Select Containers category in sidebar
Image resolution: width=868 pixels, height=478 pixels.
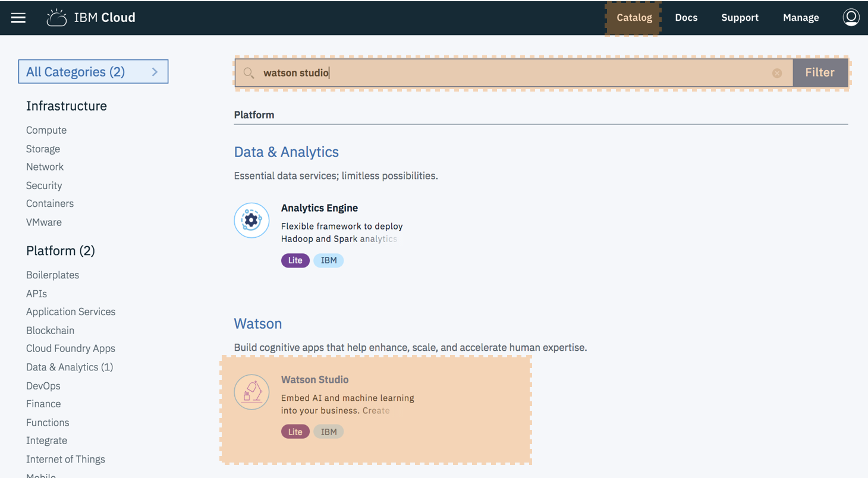coord(50,203)
